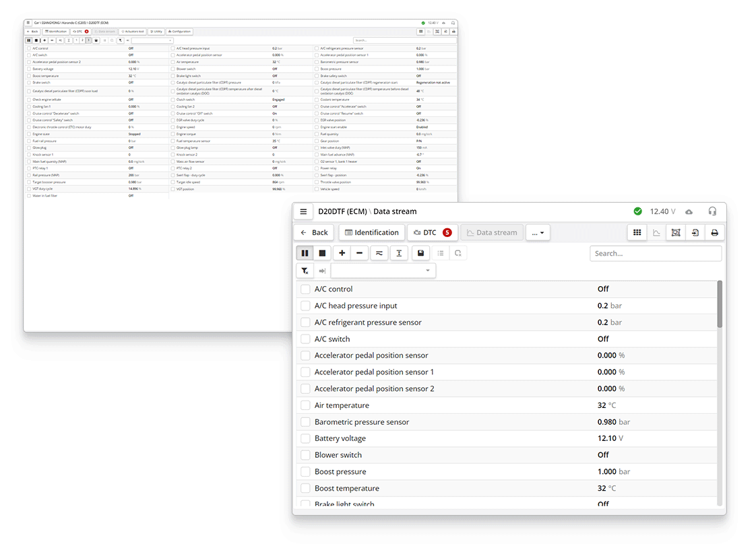Image resolution: width=756 pixels, height=546 pixels.
Task: Open the empty combo box beside filter icon
Action: point(383,271)
